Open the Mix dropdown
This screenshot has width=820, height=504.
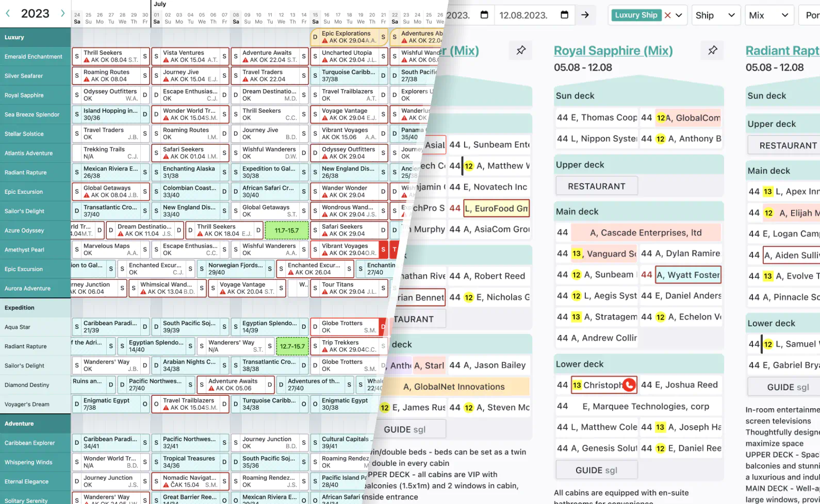pos(768,15)
